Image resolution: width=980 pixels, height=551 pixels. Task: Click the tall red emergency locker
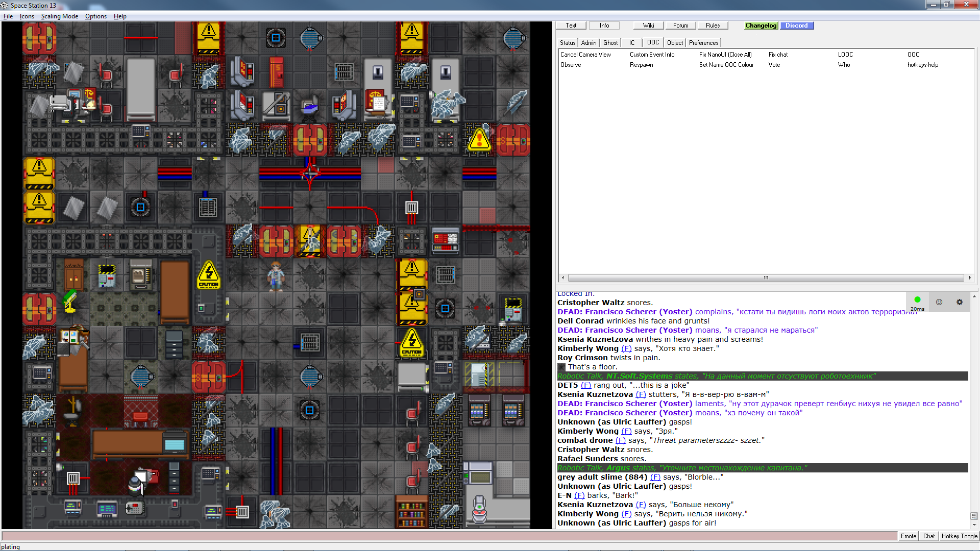276,72
